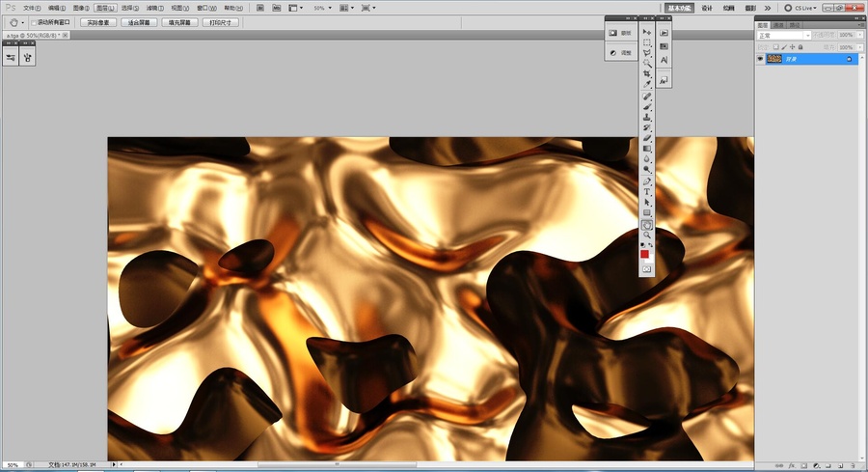The image size is (868, 472).
Task: Toggle lock image pixels brush icon
Action: (x=784, y=47)
